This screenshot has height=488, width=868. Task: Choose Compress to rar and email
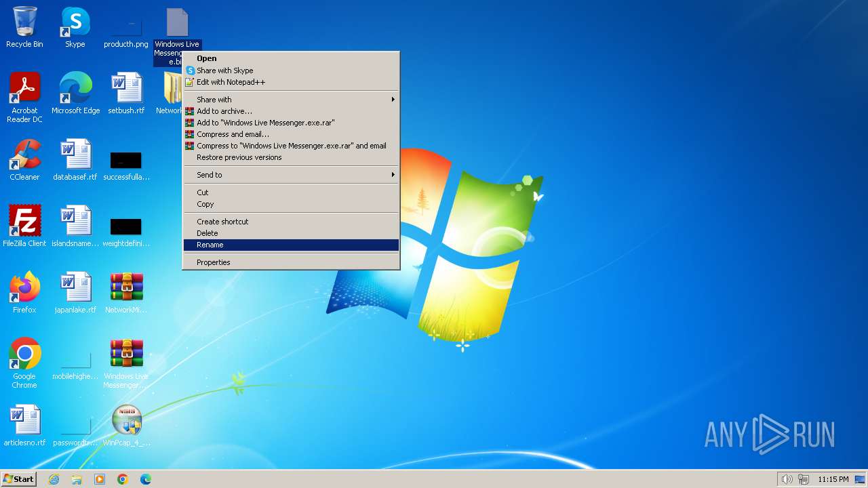point(291,146)
